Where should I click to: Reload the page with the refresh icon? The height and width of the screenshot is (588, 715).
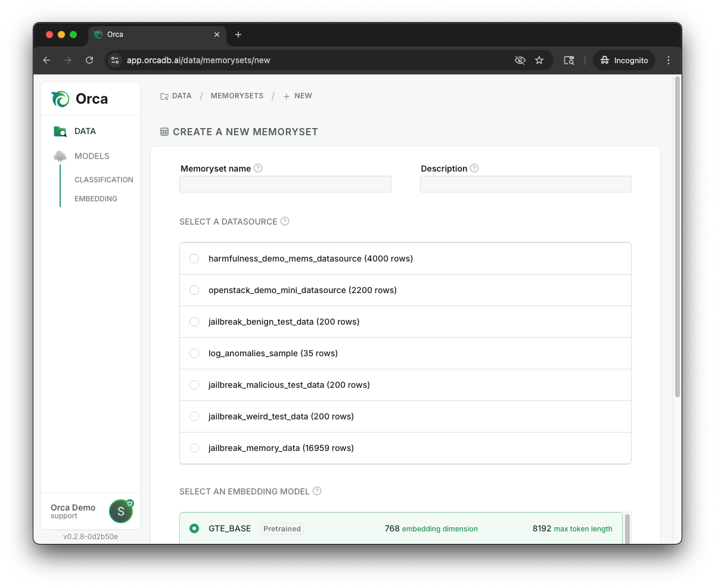click(x=89, y=60)
